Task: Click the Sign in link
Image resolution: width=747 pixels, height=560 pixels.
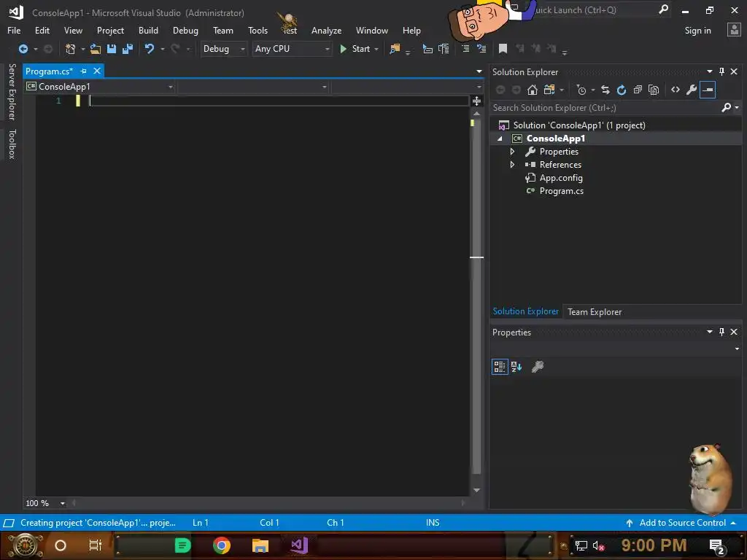Action: point(697,31)
